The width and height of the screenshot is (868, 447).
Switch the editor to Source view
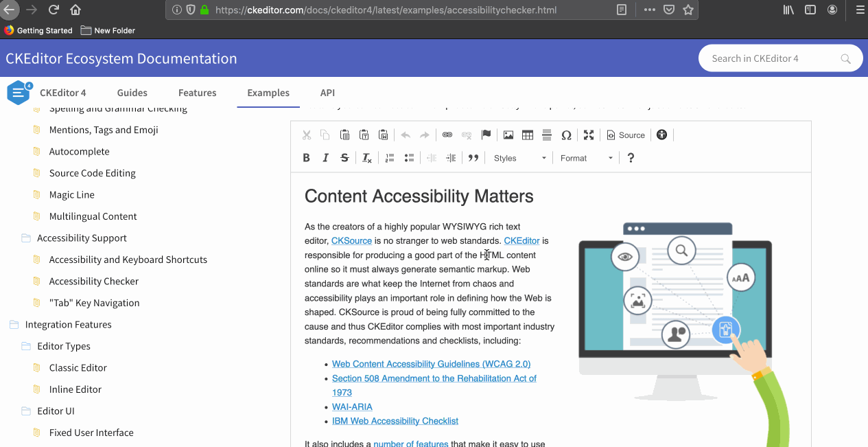click(x=625, y=135)
